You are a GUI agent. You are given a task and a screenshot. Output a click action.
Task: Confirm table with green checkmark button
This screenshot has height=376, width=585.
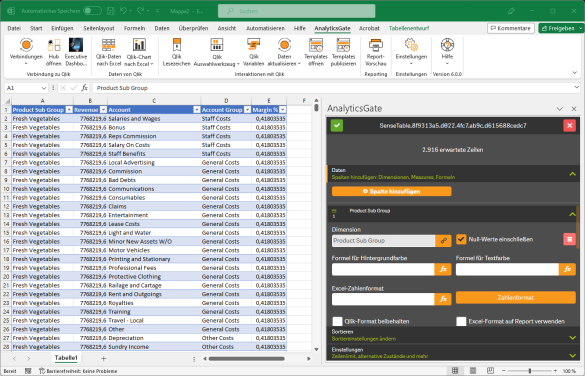pos(337,125)
